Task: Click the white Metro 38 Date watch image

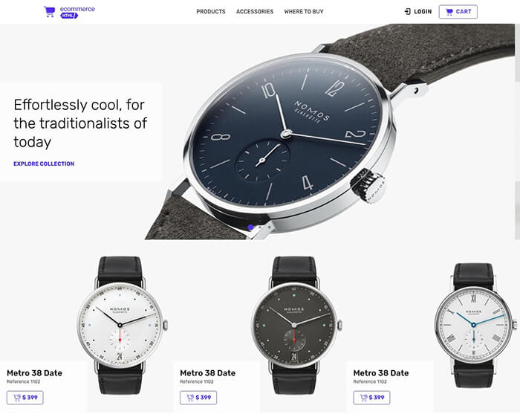Action: [122, 325]
